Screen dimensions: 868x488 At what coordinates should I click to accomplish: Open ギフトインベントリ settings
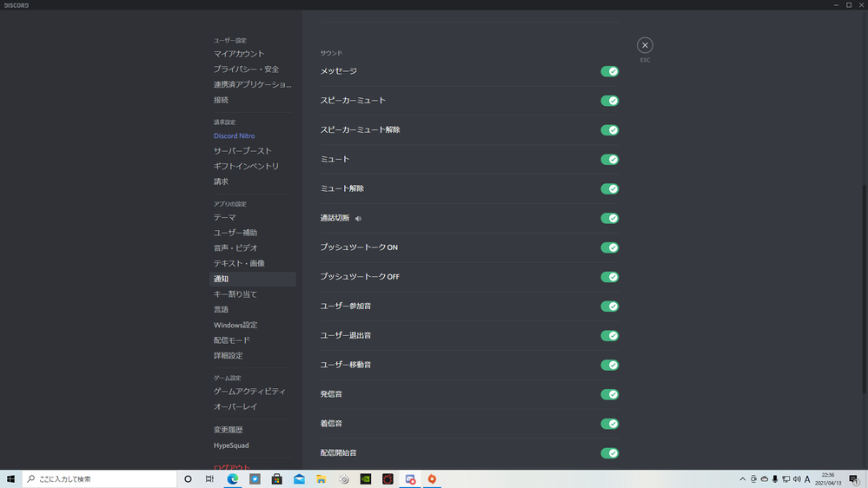tap(253, 166)
